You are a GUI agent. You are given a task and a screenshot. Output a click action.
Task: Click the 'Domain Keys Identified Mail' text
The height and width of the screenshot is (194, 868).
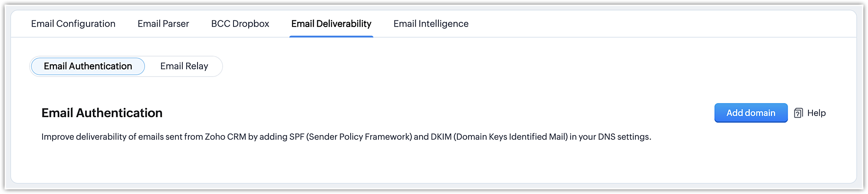tap(511, 137)
